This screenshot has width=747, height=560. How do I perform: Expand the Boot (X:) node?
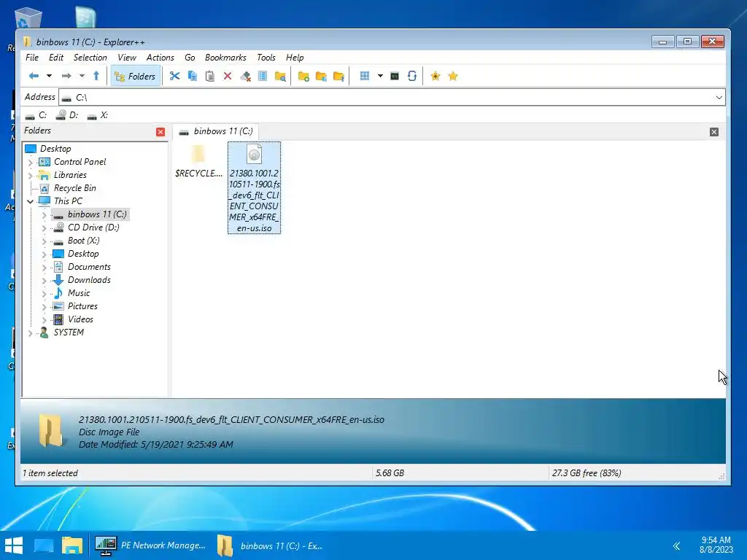click(x=44, y=241)
